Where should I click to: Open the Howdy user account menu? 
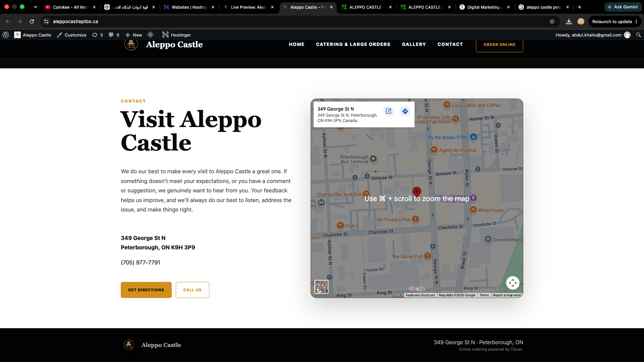[593, 35]
